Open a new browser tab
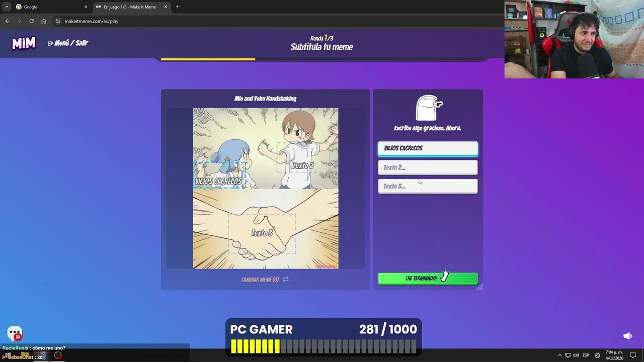644x362 pixels. [x=178, y=7]
